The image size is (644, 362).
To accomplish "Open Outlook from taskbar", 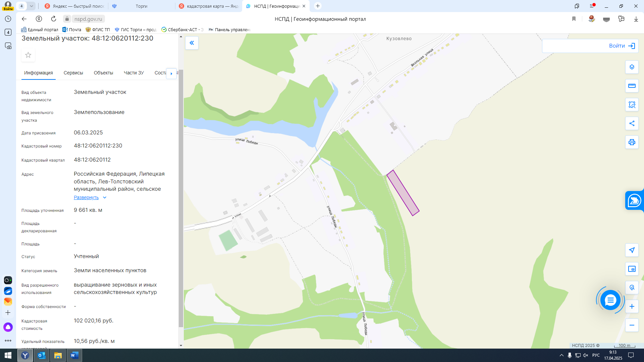I will coord(42,355).
